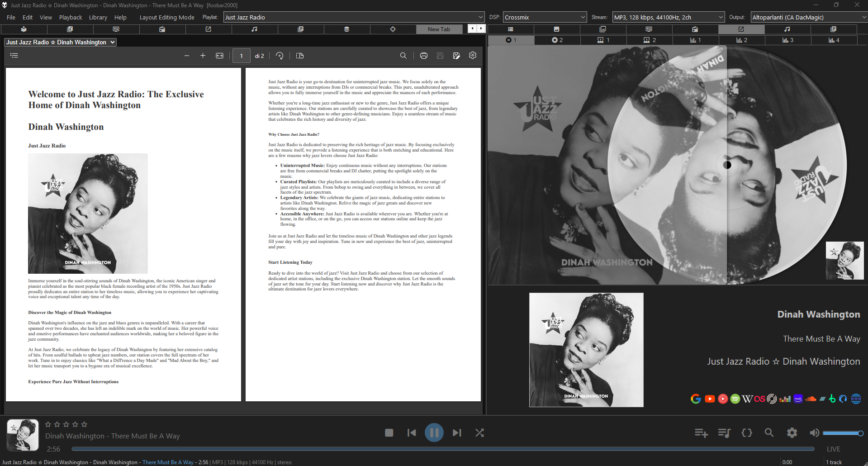This screenshot has width=868, height=466.
Task: Open the File menu
Action: [11, 17]
